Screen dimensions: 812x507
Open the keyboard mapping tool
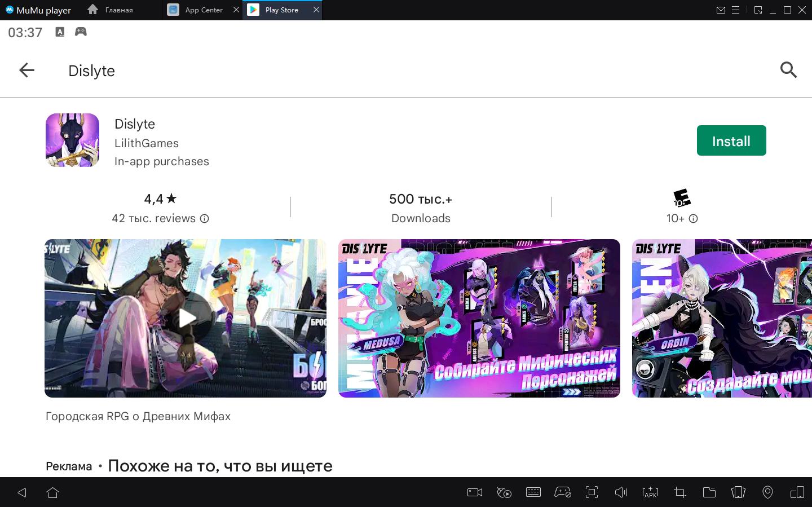click(x=533, y=492)
